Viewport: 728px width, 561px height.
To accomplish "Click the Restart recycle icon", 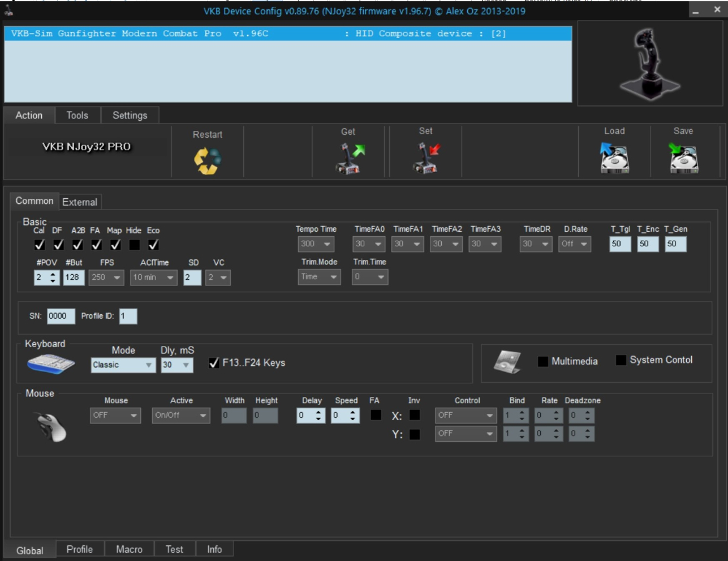I will click(208, 161).
